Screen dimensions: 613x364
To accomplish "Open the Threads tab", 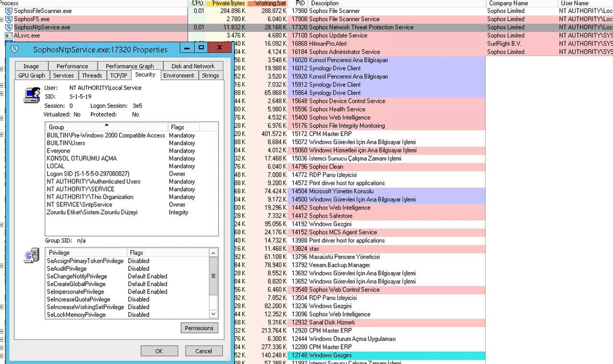I will coord(91,76).
